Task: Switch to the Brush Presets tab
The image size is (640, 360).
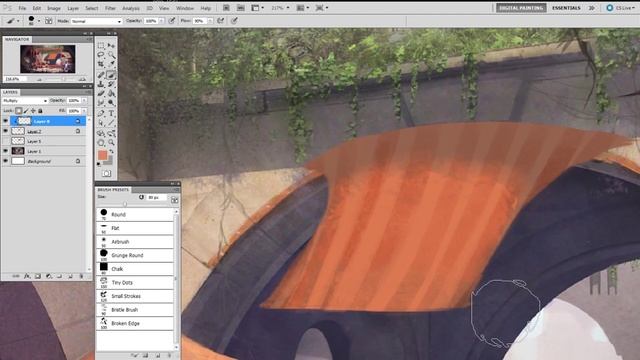Action: 113,190
